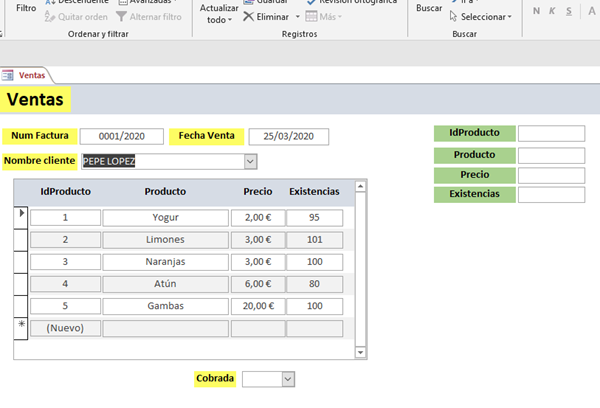The width and height of the screenshot is (600, 408).
Task: Click the 2,00 € price cell
Action: 258,217
